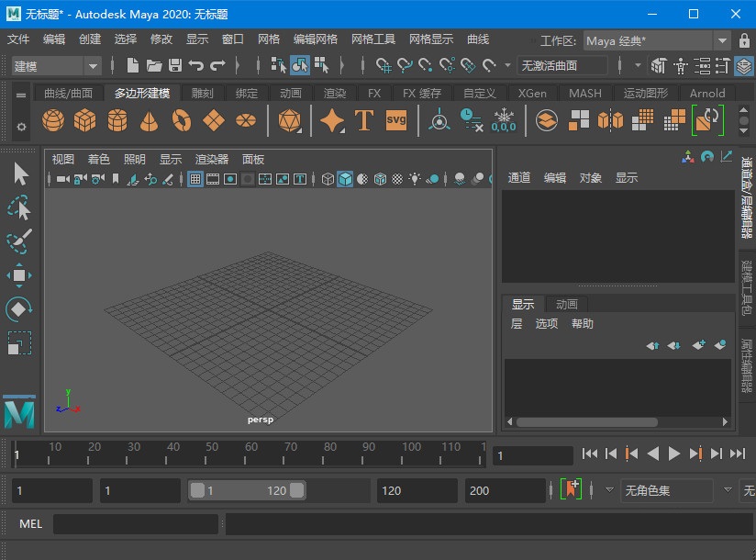Click the Save Scene icon
Viewport: 756px width, 560px height.
coord(174,65)
